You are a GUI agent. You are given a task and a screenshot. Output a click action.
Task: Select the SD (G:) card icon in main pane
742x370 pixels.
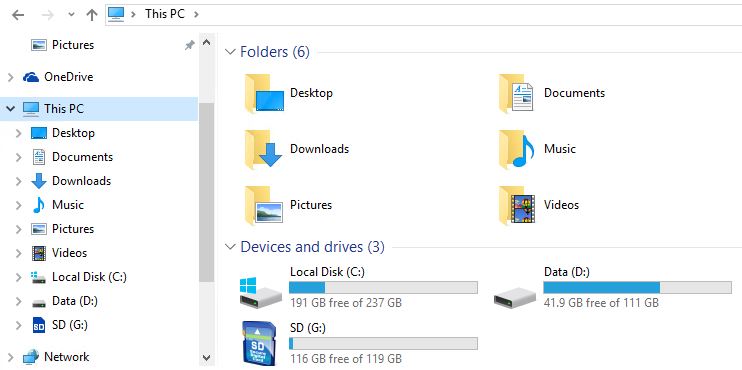259,344
